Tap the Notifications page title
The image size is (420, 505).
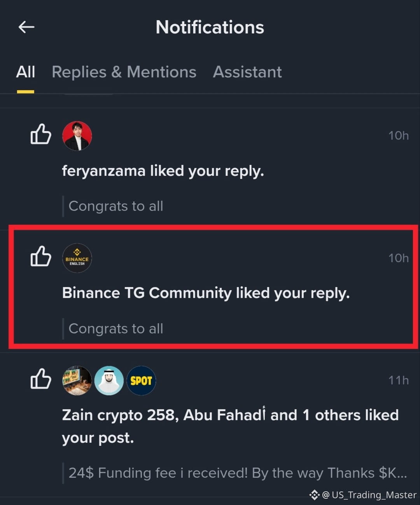[210, 27]
